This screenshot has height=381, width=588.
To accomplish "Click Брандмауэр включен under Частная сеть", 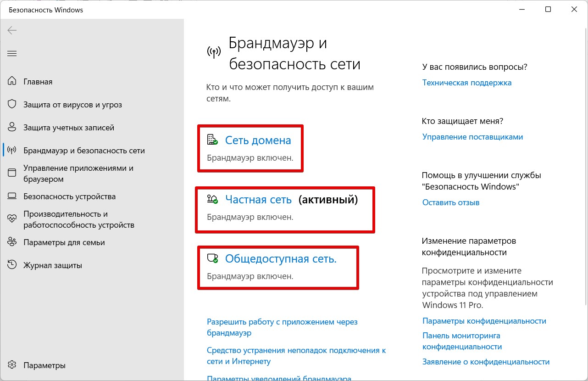I will [250, 217].
